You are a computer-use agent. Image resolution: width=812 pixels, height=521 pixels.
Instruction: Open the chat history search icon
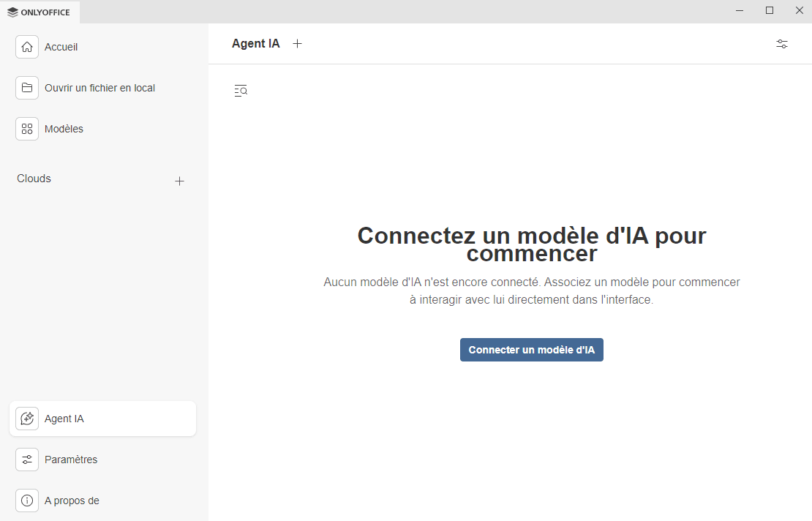[241, 91]
